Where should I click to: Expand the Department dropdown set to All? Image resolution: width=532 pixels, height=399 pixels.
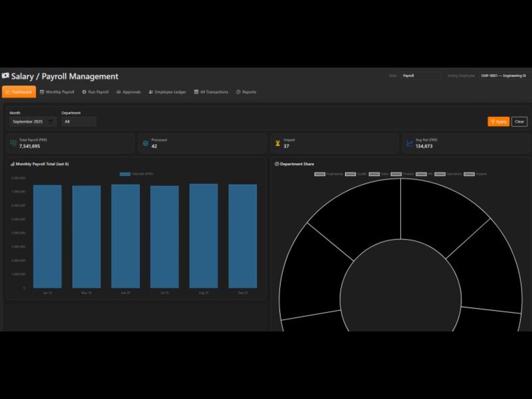[x=79, y=121]
